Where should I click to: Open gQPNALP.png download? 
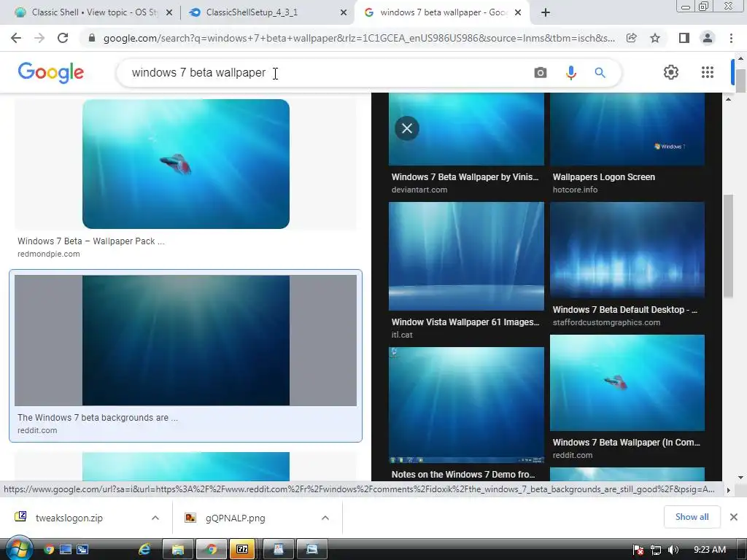tap(236, 518)
